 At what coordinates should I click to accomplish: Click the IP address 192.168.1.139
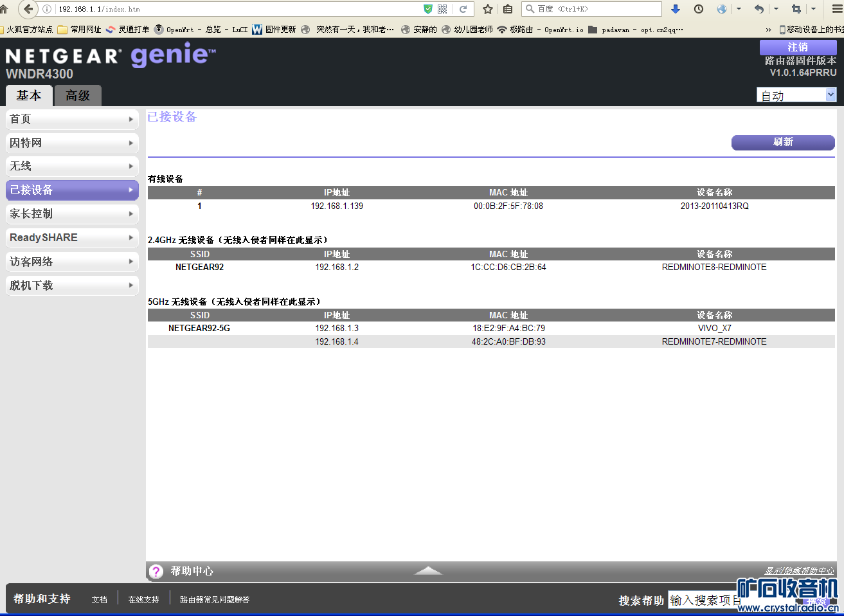tap(337, 206)
